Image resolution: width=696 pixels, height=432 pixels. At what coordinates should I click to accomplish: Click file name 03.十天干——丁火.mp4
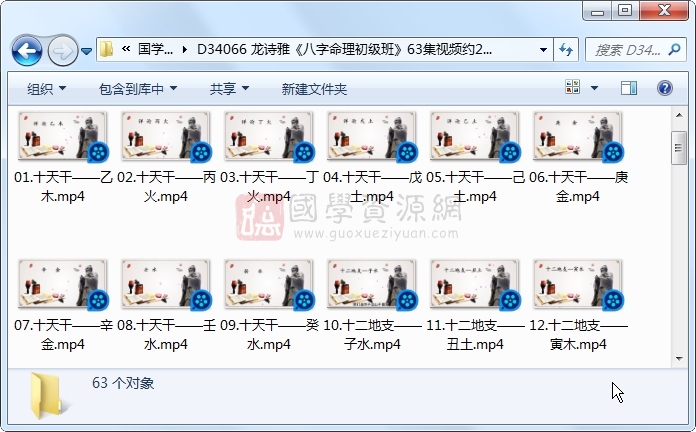[x=269, y=187]
